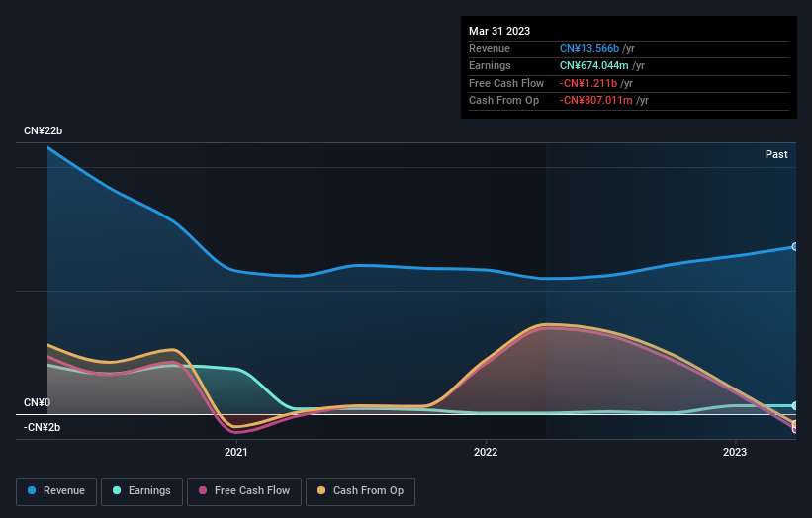The image size is (812, 518).
Task: Click the 2023 axis label
Action: pos(734,452)
